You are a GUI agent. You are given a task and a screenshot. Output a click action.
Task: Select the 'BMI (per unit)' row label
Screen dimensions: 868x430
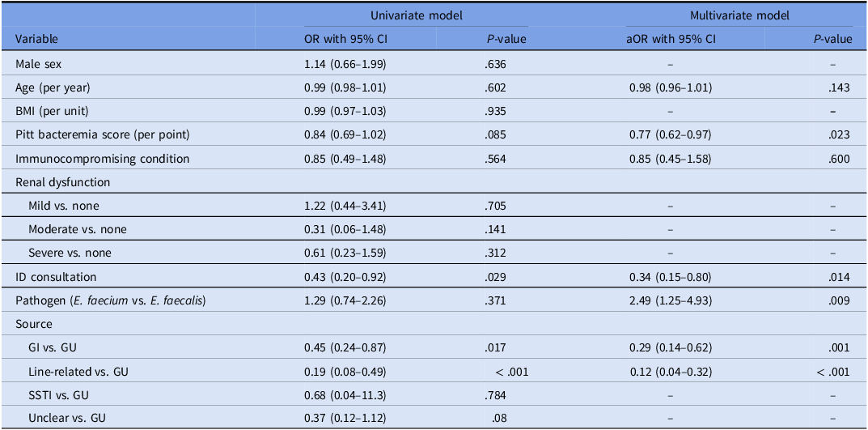point(51,112)
